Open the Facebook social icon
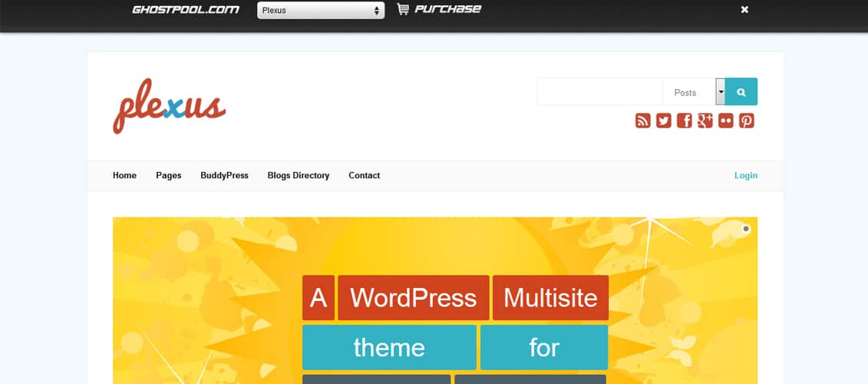Screen dimensions: 868x384 (685, 121)
